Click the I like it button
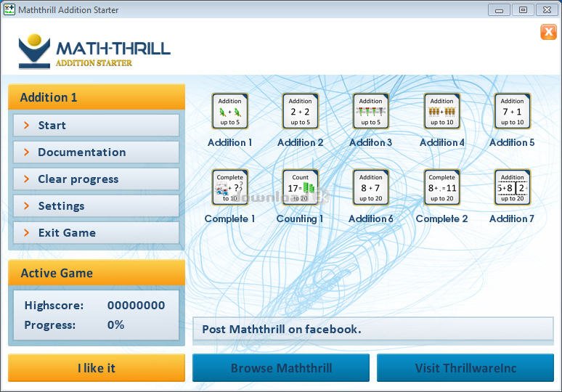This screenshot has width=562, height=392. pyautogui.click(x=97, y=368)
